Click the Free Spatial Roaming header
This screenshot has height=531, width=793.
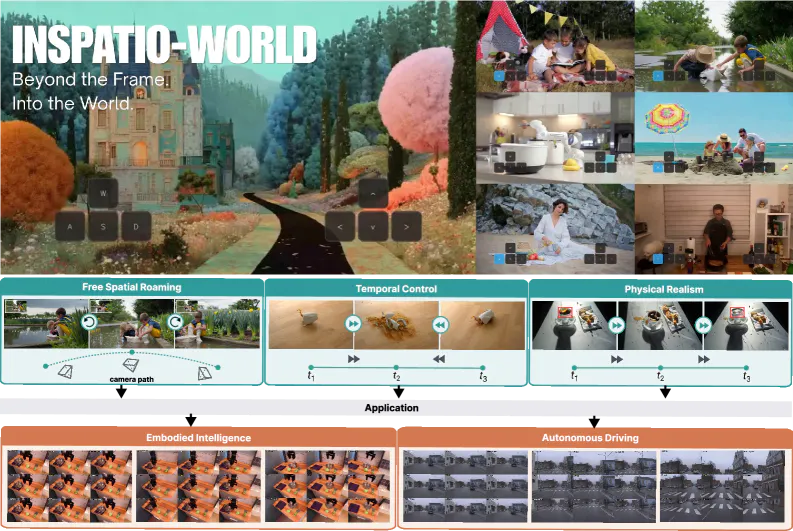click(132, 287)
